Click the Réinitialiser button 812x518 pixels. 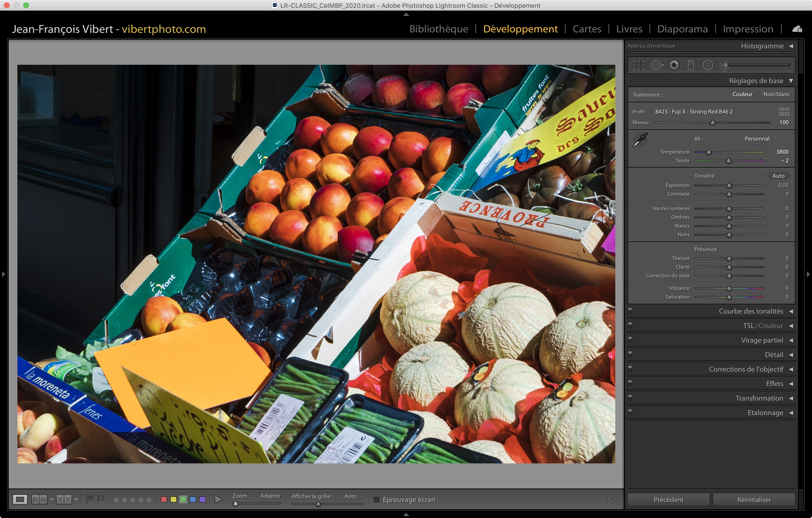754,499
